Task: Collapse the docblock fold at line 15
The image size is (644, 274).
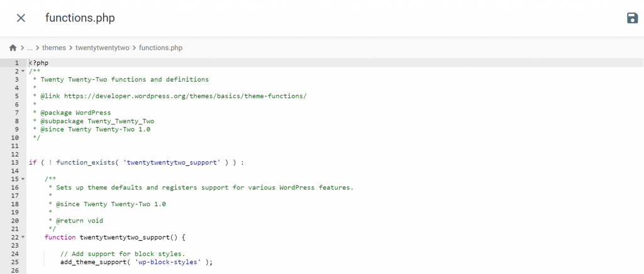Action: 23,179
